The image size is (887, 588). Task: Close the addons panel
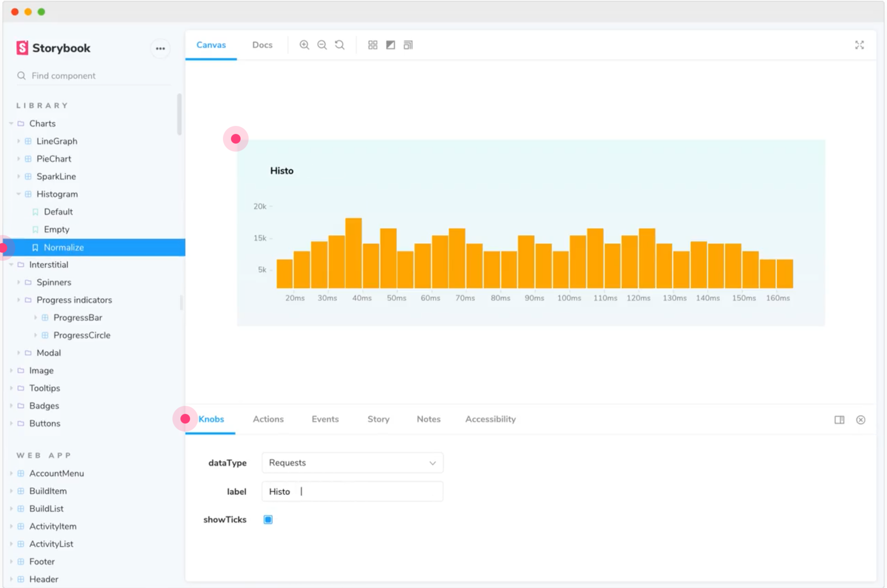[x=860, y=420]
